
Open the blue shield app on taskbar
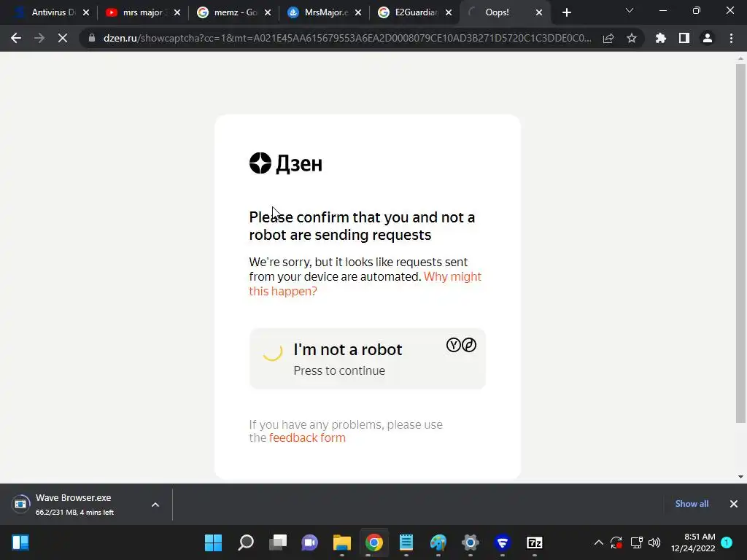502,542
